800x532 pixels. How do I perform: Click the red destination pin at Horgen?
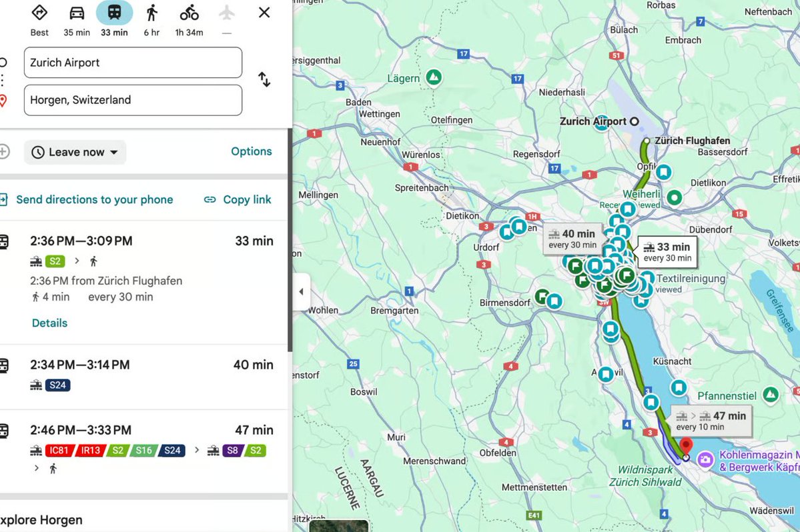click(x=686, y=446)
